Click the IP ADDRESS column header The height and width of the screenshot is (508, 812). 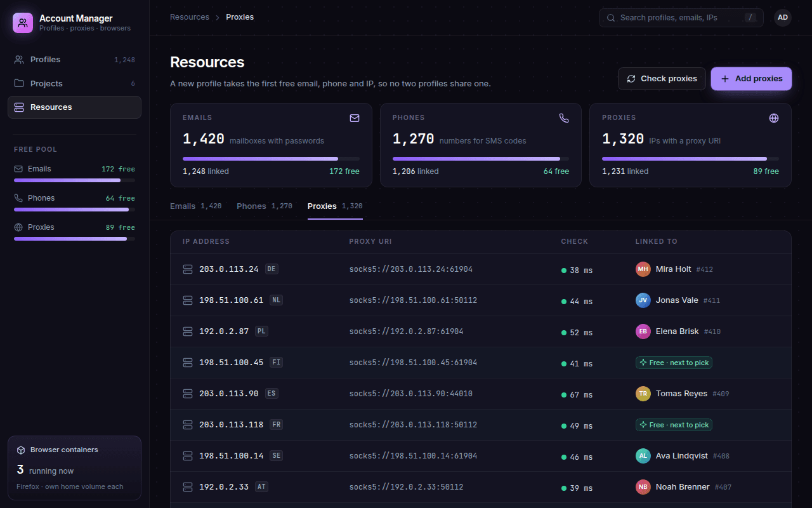(206, 242)
